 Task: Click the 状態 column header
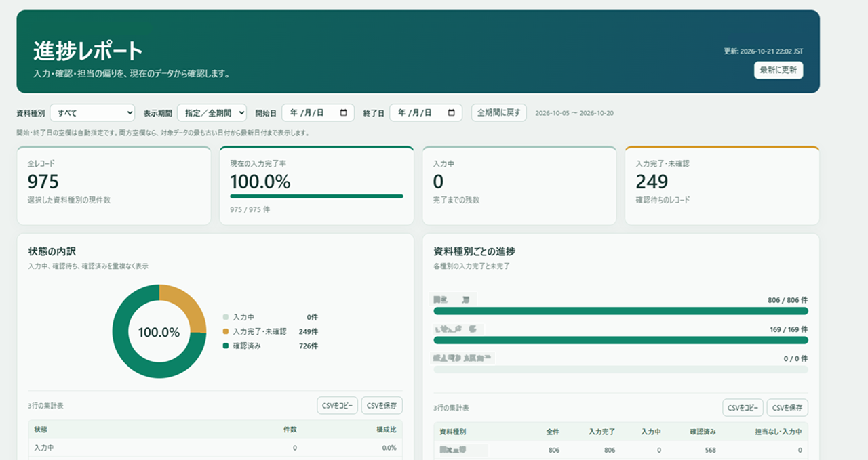click(41, 430)
